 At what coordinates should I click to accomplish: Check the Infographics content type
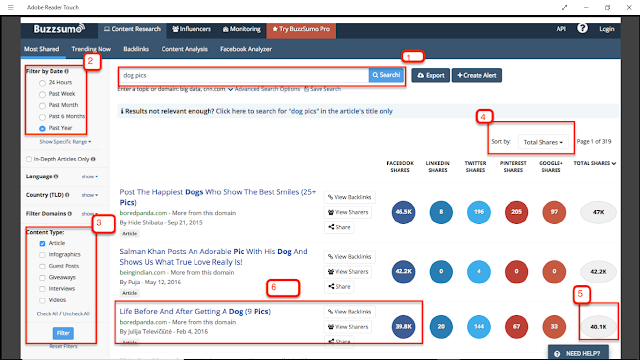(x=42, y=255)
